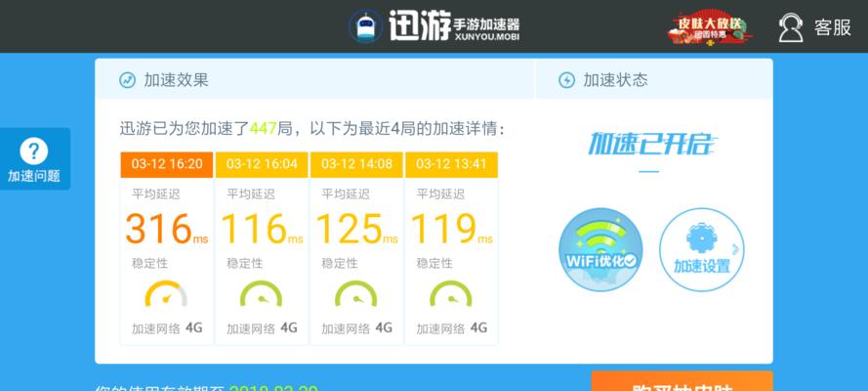Select the 03-12 13:41 session card header

tap(452, 164)
